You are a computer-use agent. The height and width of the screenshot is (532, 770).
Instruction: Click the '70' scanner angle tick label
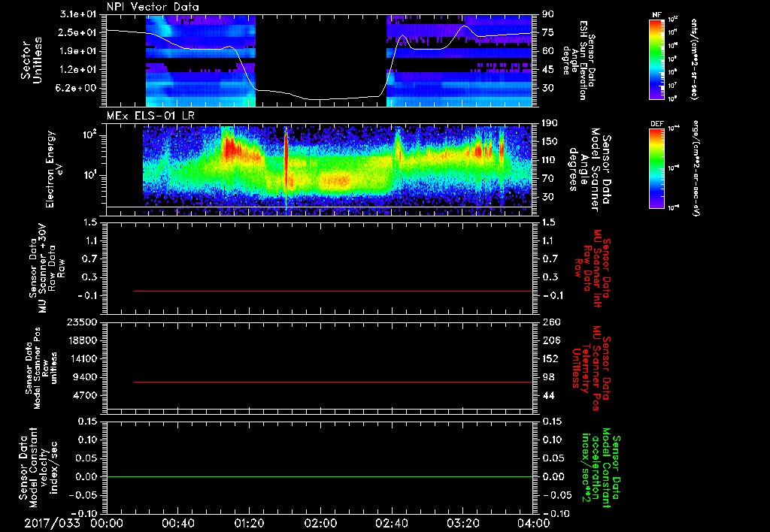pos(548,179)
